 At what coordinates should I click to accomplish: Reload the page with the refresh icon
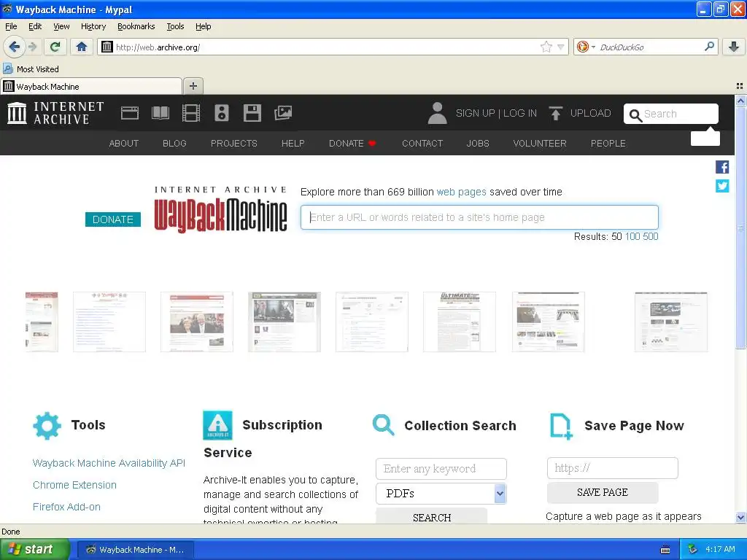pyautogui.click(x=55, y=47)
